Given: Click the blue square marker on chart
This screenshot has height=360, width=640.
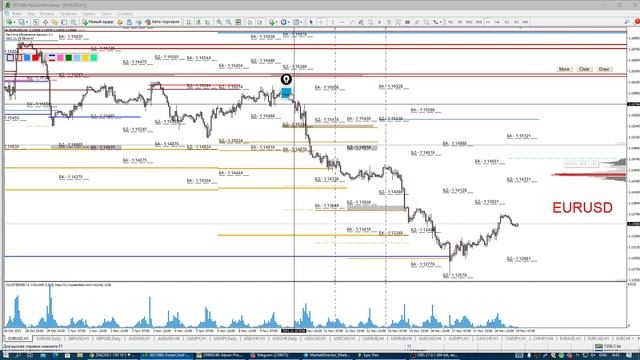Looking at the screenshot, I should [x=286, y=93].
